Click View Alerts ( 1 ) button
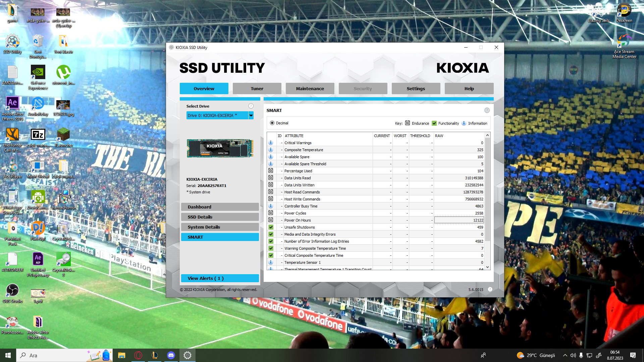The image size is (644, 362). tap(220, 278)
